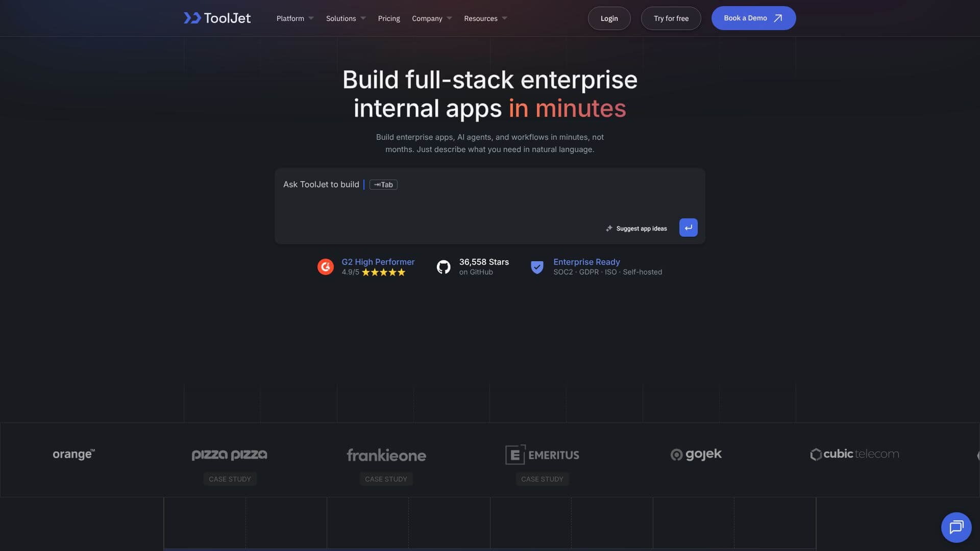
Task: Click the gojek company logo
Action: pos(696,454)
